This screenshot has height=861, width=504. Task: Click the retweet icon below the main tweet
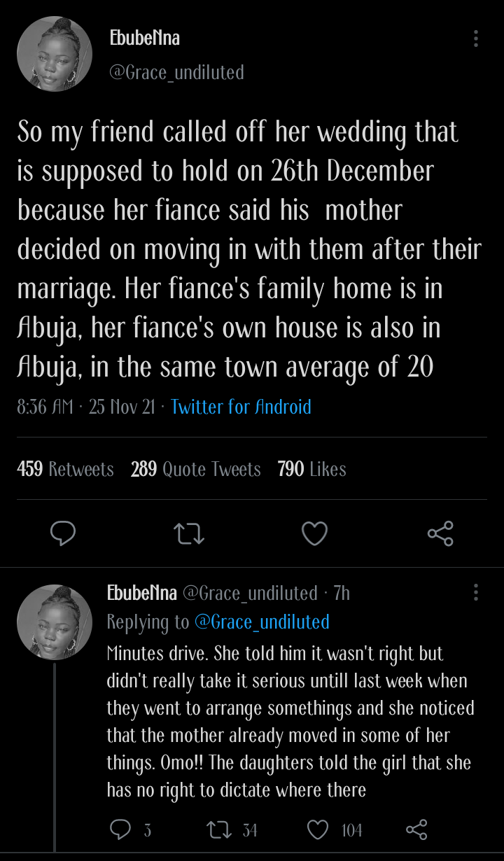[189, 533]
